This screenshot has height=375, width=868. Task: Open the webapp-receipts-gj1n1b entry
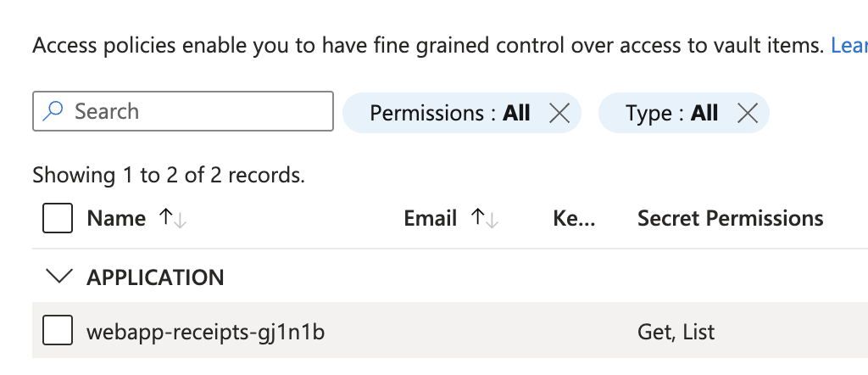pyautogui.click(x=205, y=331)
